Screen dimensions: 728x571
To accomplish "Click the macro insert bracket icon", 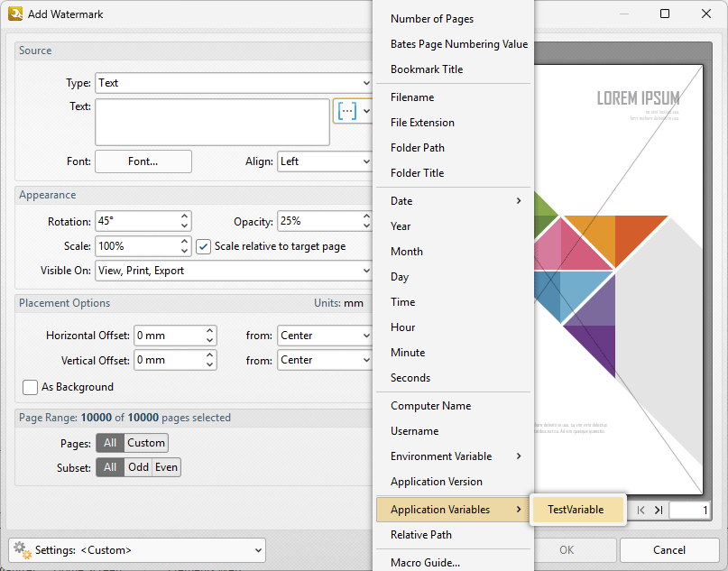I will click(x=347, y=110).
